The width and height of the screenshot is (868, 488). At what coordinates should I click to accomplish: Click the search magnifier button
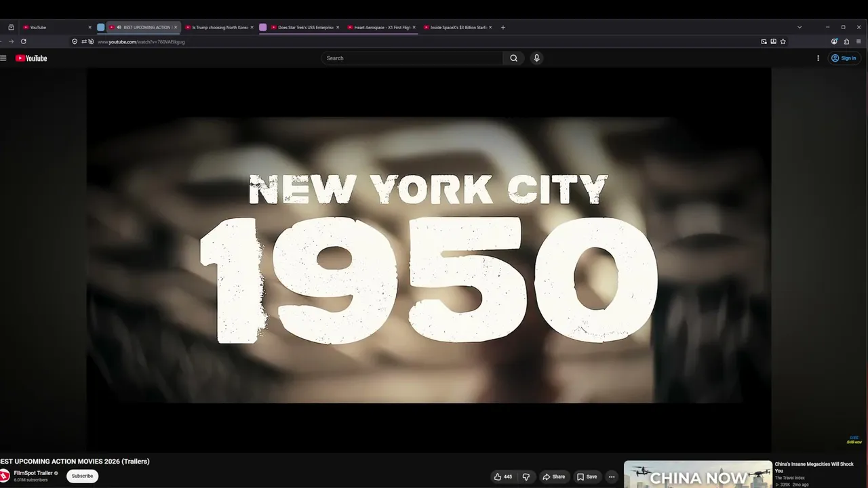point(514,58)
